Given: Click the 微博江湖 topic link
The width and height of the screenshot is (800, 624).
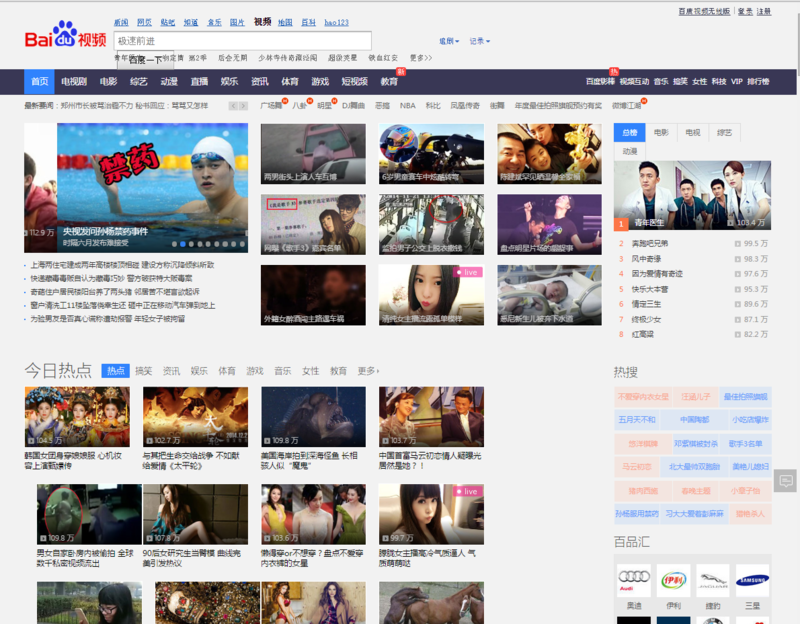Looking at the screenshot, I should click(x=626, y=106).
